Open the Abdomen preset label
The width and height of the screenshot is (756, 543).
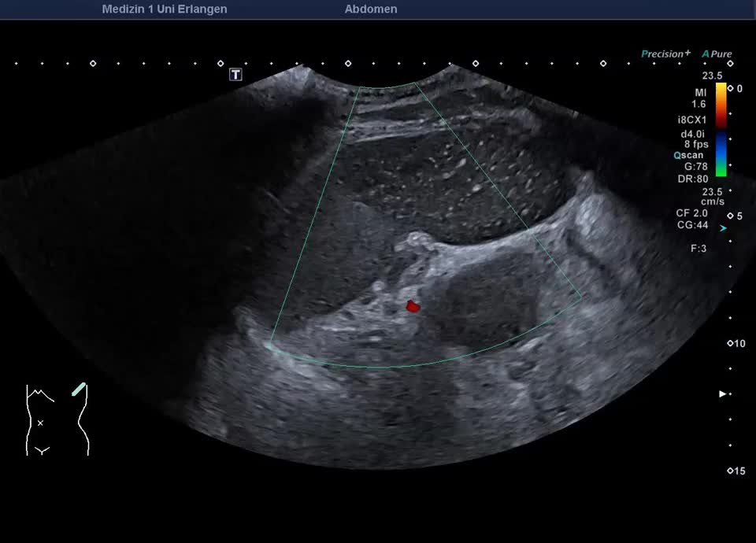[370, 9]
